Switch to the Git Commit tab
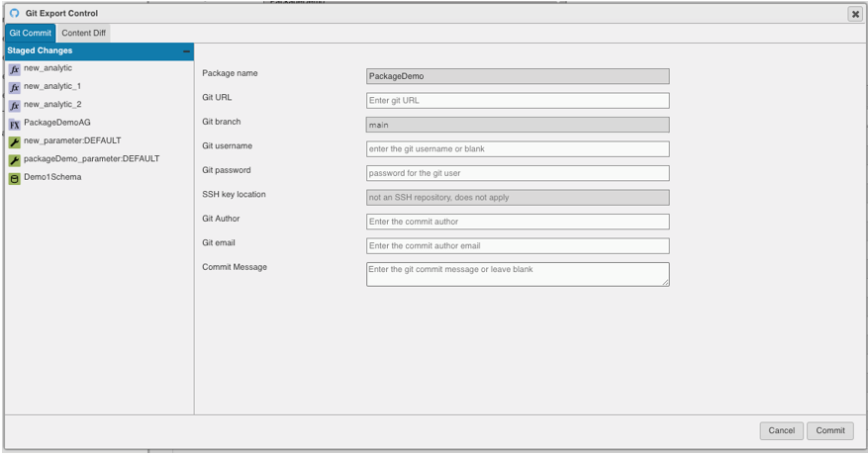This screenshot has width=868, height=455. pos(31,34)
